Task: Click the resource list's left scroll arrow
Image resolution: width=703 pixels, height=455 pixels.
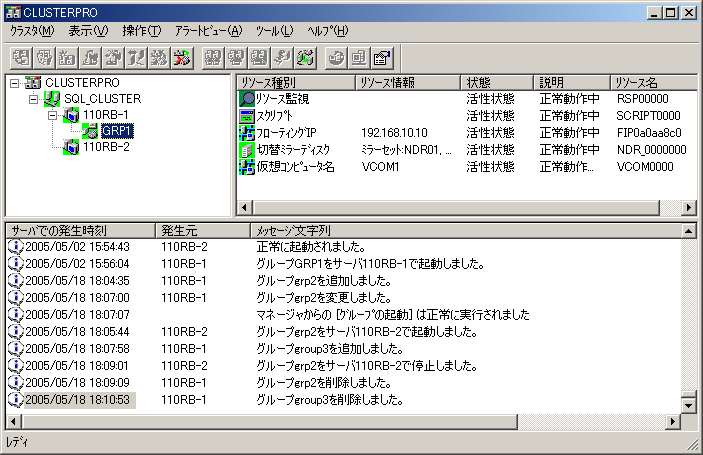Action: (x=244, y=208)
